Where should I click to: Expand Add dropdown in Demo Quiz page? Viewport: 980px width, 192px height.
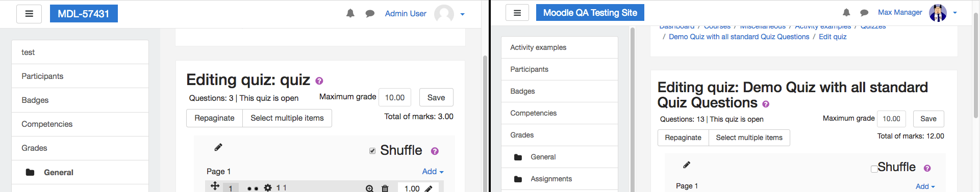point(925,186)
